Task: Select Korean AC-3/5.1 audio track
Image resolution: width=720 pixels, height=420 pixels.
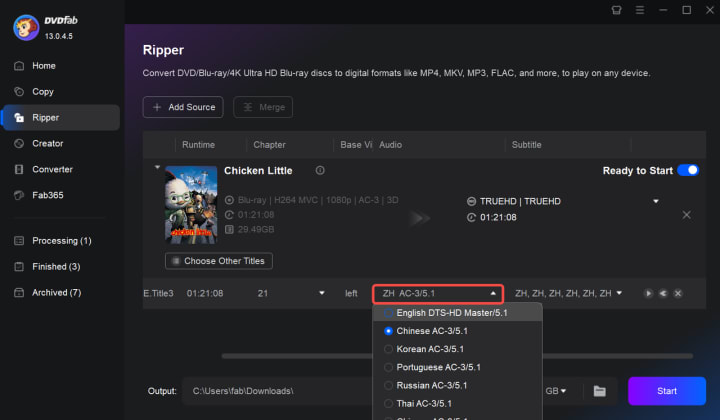Action: click(388, 349)
